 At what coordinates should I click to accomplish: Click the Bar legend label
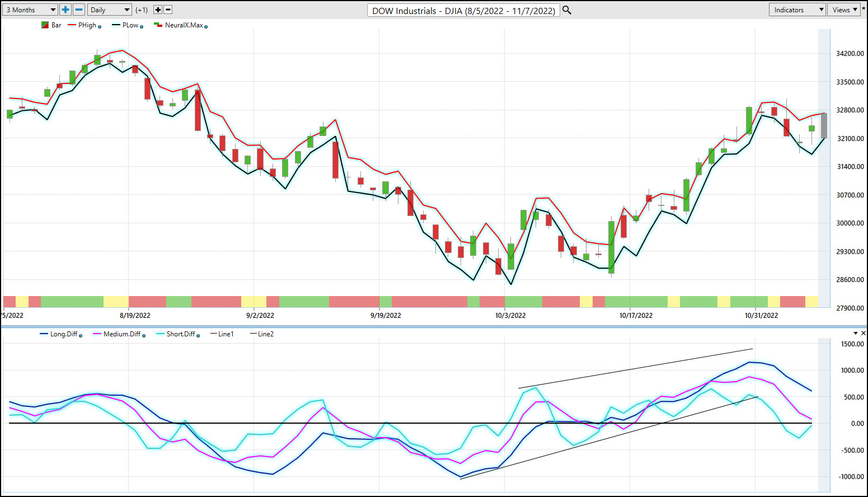tap(57, 25)
